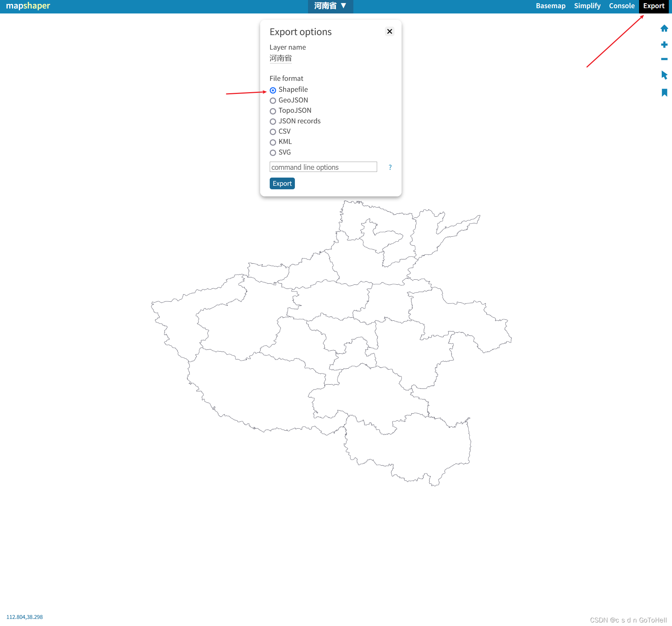
Task: Open help via the question mark icon
Action: click(x=390, y=167)
